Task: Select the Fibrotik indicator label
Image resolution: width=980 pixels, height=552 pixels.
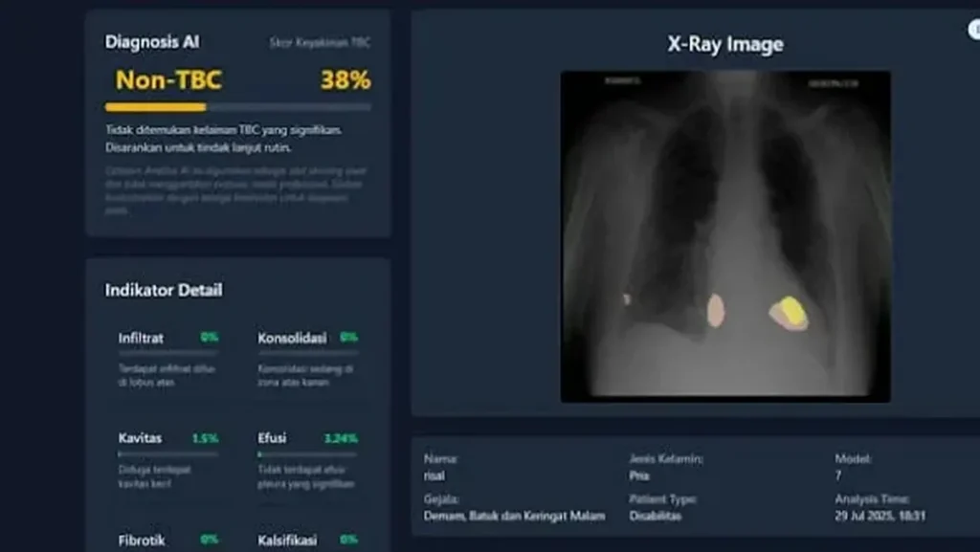Action: click(142, 541)
